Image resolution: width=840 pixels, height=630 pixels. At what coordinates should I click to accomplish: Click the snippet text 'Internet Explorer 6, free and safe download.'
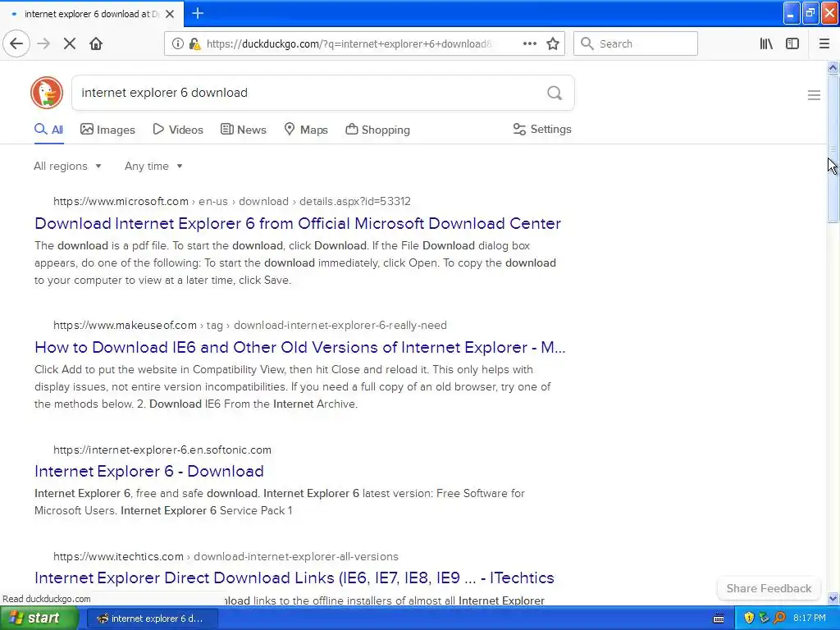click(x=148, y=493)
